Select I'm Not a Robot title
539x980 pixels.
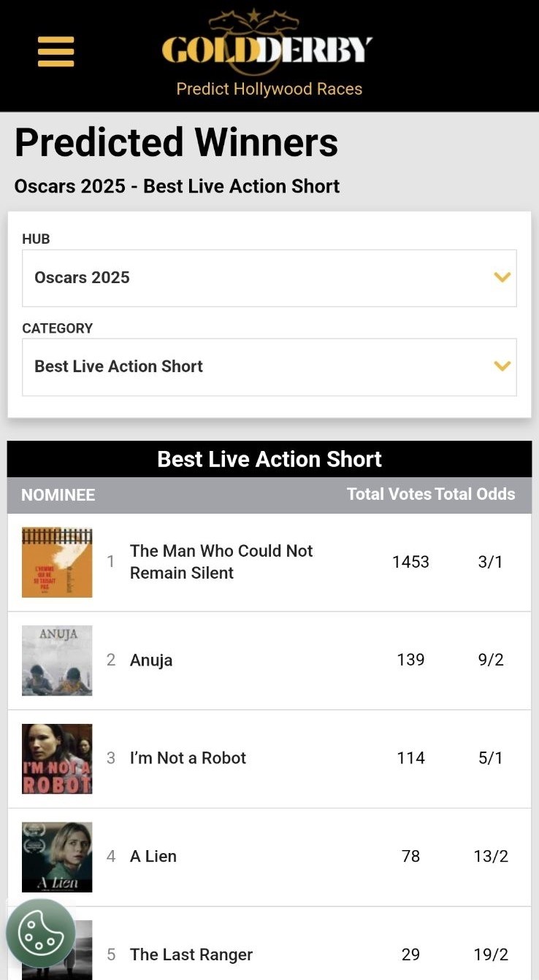188,758
